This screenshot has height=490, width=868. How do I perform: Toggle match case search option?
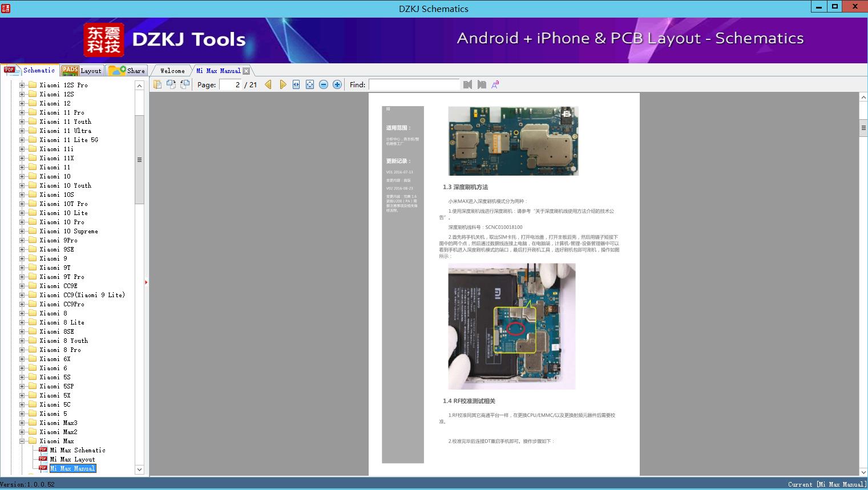pos(495,84)
